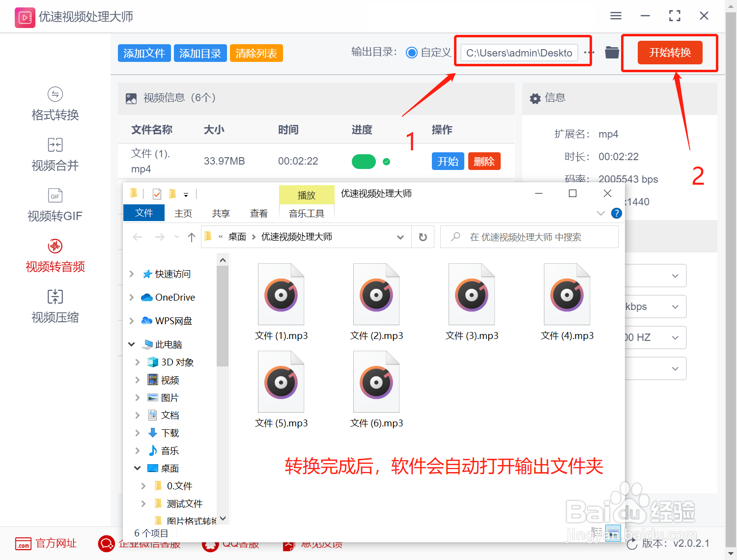This screenshot has width=737, height=560.
Task: Click the output directory path field
Action: coord(519,53)
